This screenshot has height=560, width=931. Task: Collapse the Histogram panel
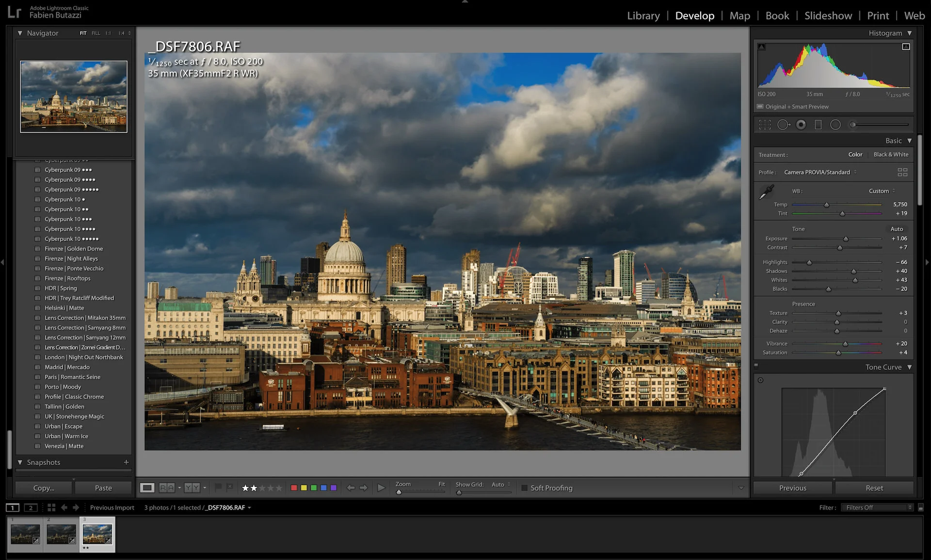[910, 33]
